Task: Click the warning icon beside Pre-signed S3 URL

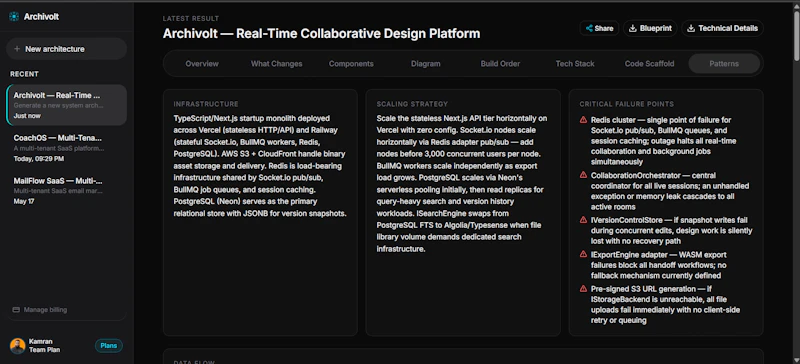Action: tap(583, 289)
